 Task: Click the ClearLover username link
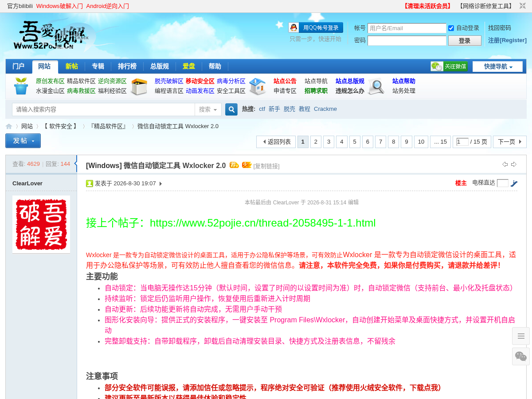[x=27, y=184]
